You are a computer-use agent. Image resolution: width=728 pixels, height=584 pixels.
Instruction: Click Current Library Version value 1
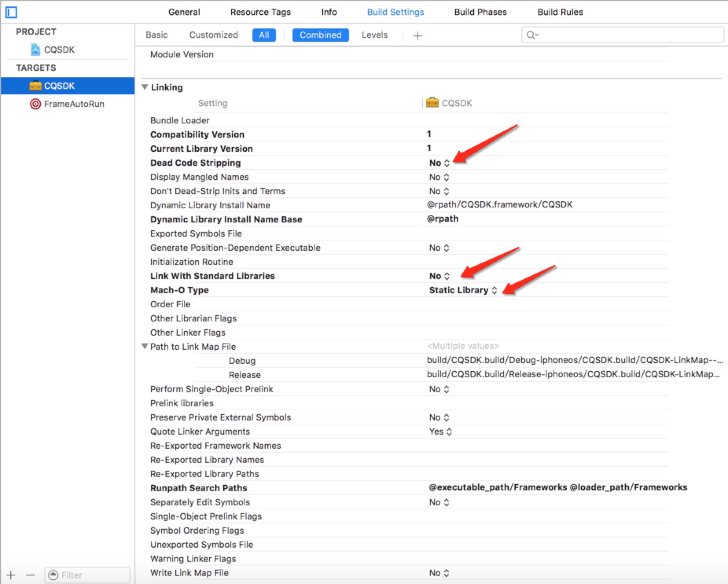pos(429,148)
